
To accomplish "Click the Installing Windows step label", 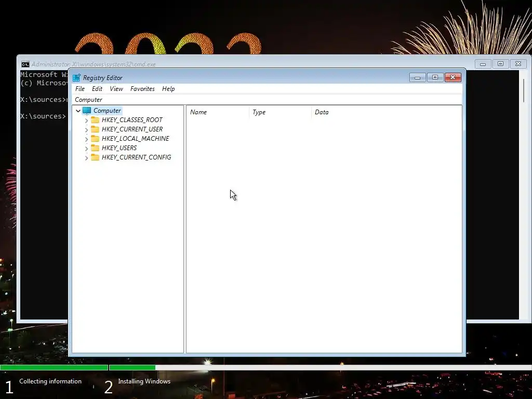I will [144, 381].
